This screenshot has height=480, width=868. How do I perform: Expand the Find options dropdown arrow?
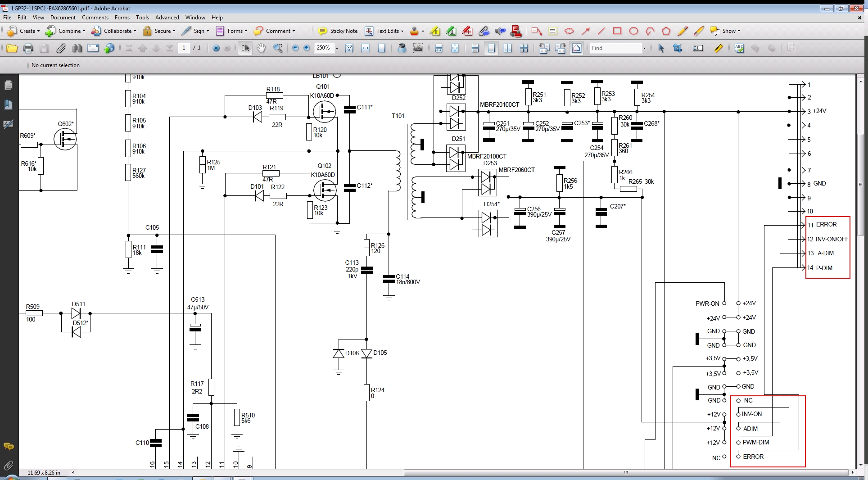coord(644,48)
